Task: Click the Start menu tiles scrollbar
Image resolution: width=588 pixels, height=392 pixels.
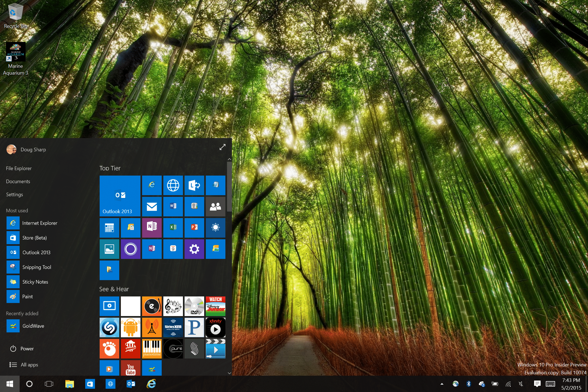Action: [229, 187]
